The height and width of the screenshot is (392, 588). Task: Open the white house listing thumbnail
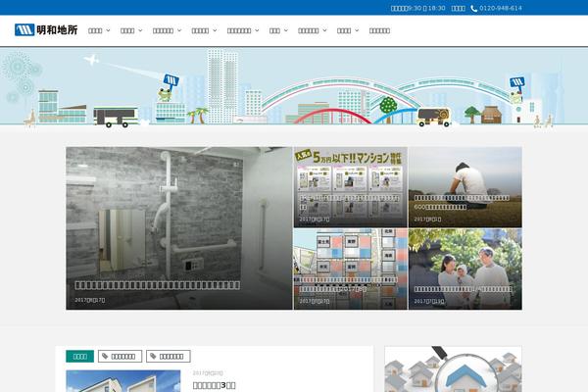click(x=123, y=381)
